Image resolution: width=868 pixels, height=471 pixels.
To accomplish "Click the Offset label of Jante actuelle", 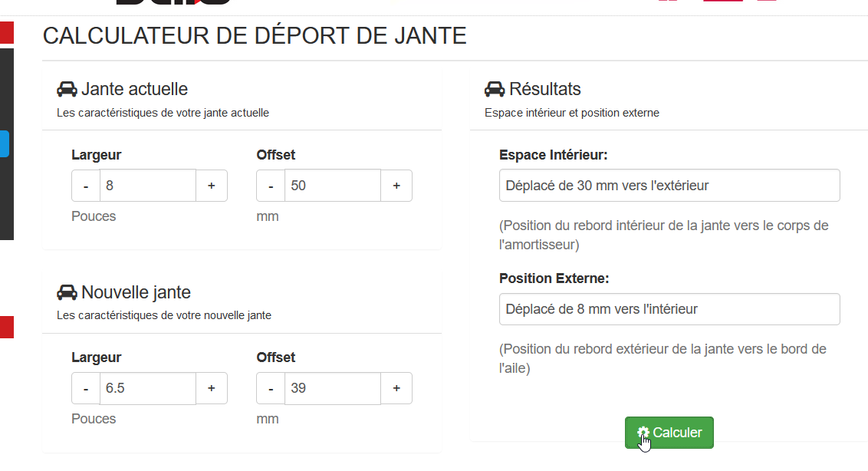I will [x=276, y=155].
